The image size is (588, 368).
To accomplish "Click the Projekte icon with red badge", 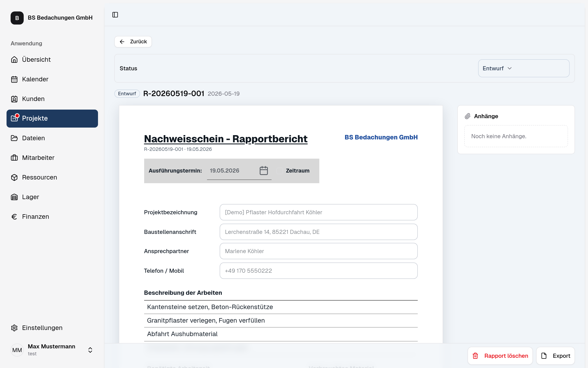I will [14, 118].
